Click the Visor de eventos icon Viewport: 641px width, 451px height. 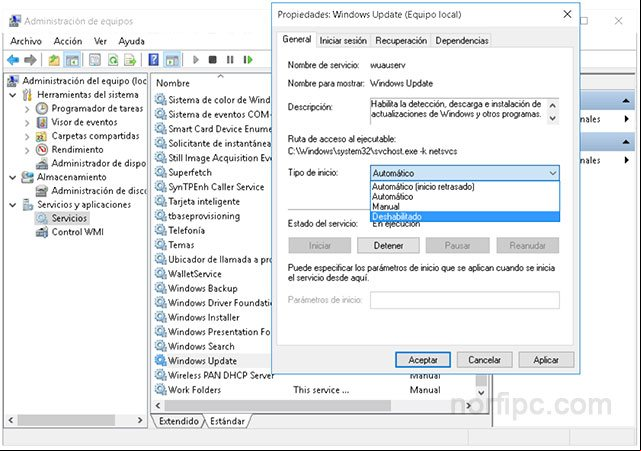[42, 122]
